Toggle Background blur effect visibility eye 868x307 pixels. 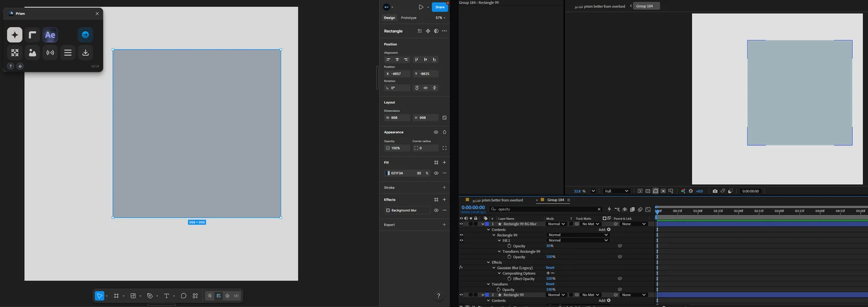click(436, 210)
